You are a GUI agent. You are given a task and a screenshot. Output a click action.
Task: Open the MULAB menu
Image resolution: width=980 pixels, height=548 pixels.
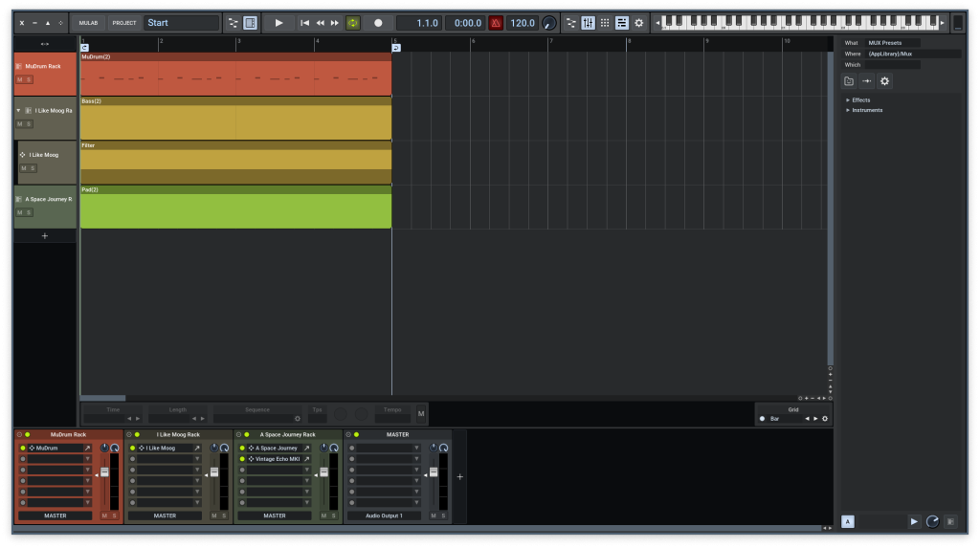pos(88,23)
